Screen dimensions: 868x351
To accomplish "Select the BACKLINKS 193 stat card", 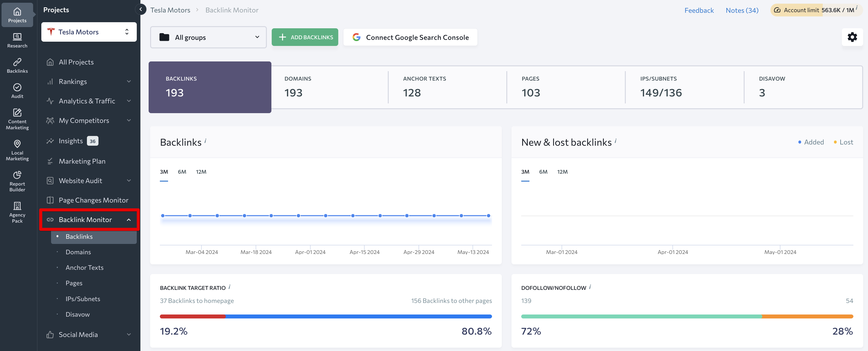I will click(x=210, y=87).
